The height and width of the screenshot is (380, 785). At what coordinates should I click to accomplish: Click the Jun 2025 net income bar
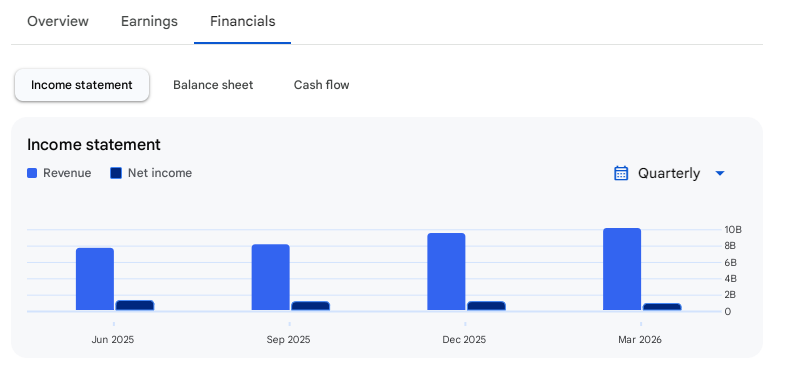tap(135, 305)
